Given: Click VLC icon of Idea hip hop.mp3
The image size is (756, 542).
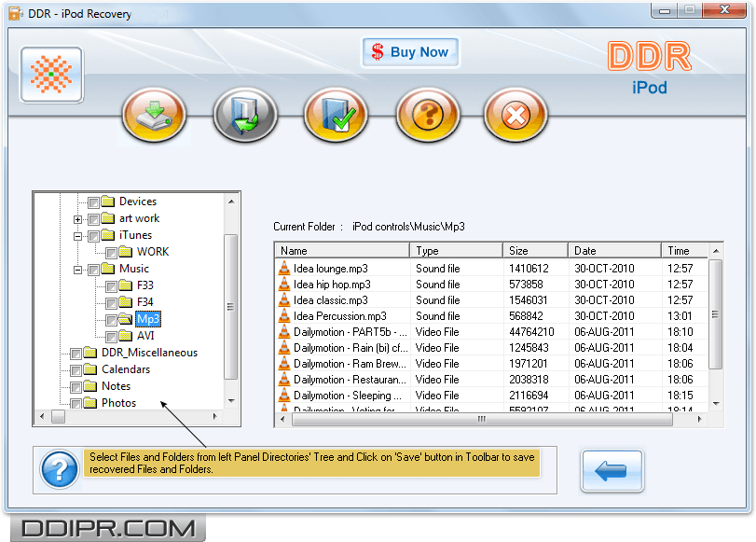Looking at the screenshot, I should 284,284.
